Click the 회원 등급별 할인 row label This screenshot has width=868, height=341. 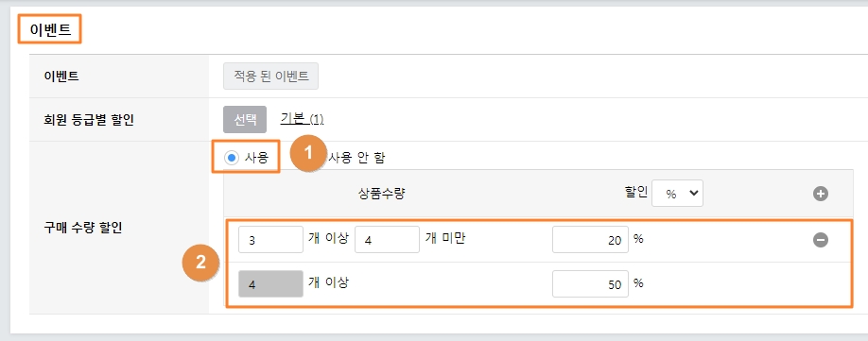[89, 119]
